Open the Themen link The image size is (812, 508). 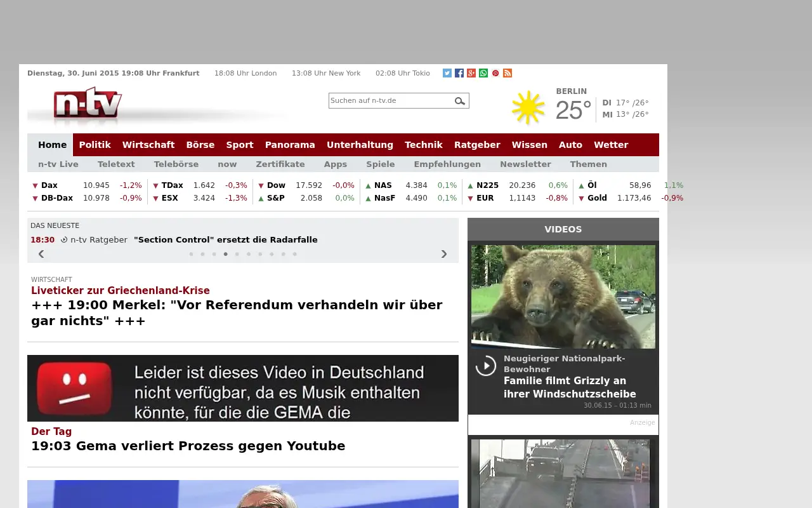point(589,164)
